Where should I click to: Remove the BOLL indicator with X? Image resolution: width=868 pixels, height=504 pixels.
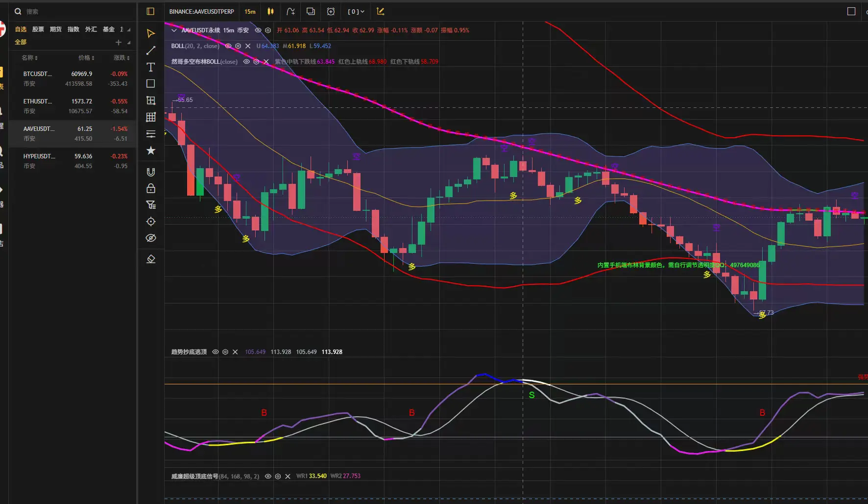coord(248,46)
